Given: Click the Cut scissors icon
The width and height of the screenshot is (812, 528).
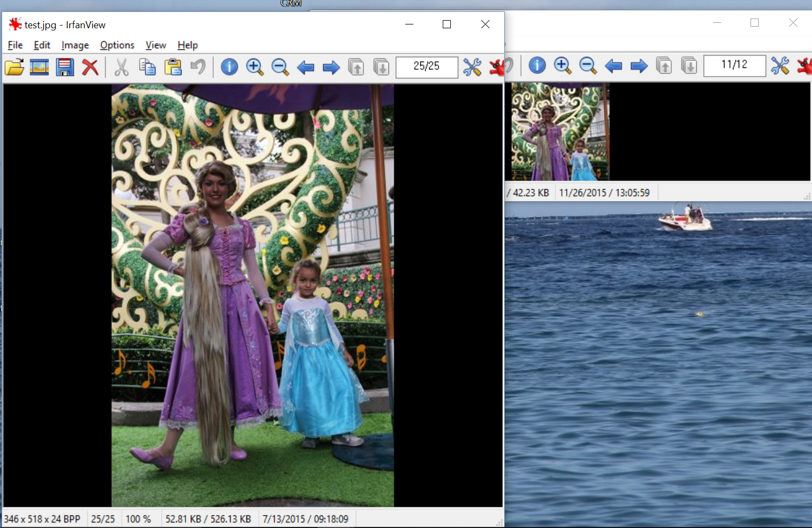Looking at the screenshot, I should (x=121, y=67).
